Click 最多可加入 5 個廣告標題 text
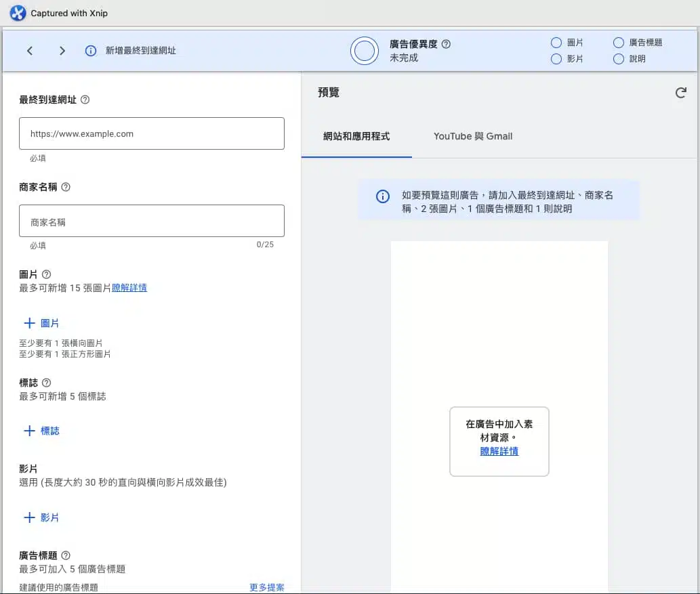 click(x=73, y=569)
